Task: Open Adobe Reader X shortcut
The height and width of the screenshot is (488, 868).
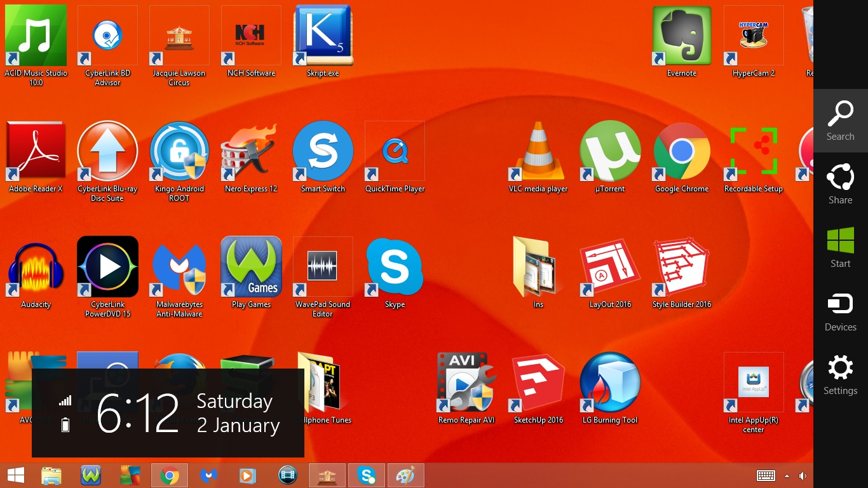Action: [36, 158]
